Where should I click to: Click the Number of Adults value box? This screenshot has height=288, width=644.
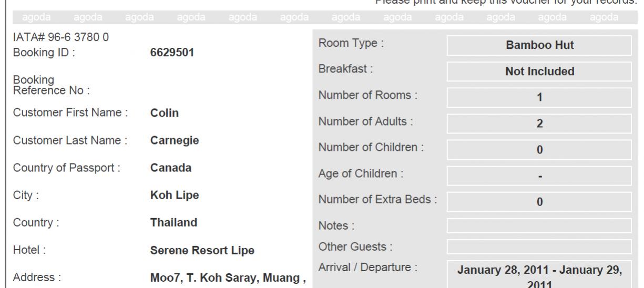pyautogui.click(x=539, y=123)
